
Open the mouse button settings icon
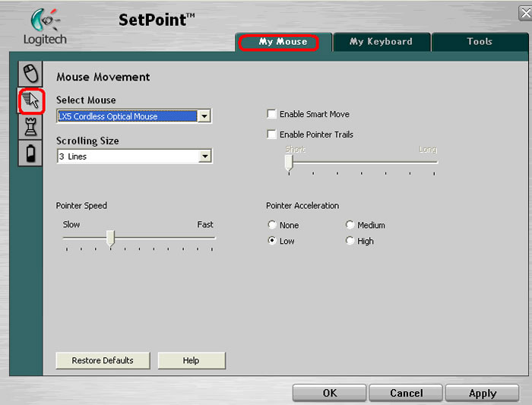30,74
